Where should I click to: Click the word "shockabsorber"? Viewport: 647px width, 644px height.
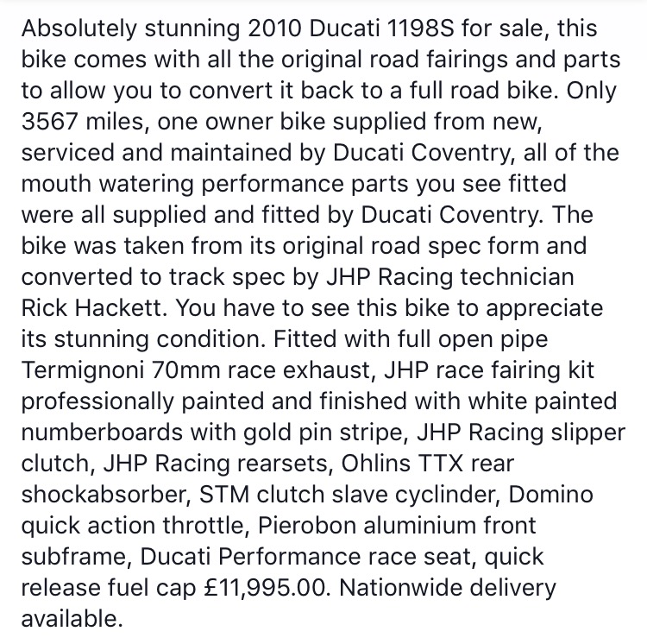point(104,495)
